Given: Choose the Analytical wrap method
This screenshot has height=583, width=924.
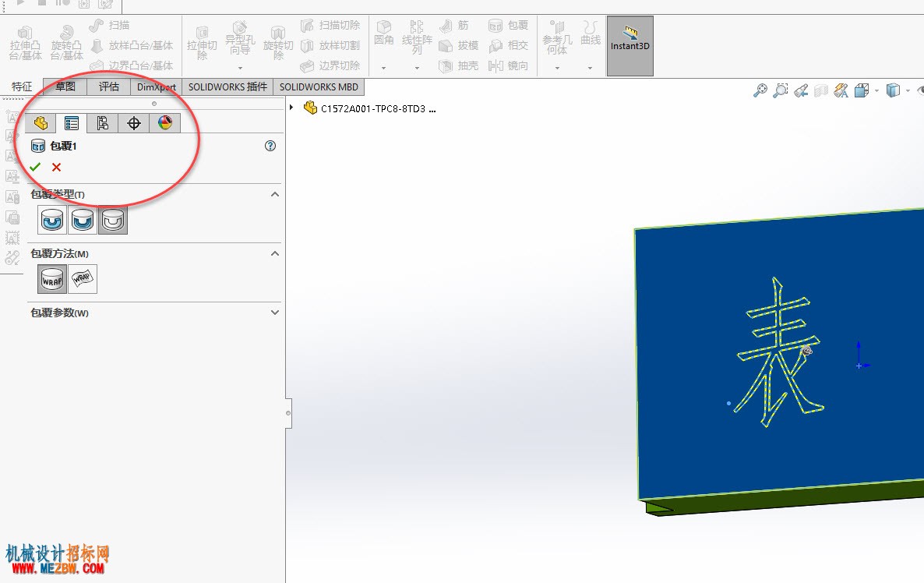Looking at the screenshot, I should (x=52, y=279).
